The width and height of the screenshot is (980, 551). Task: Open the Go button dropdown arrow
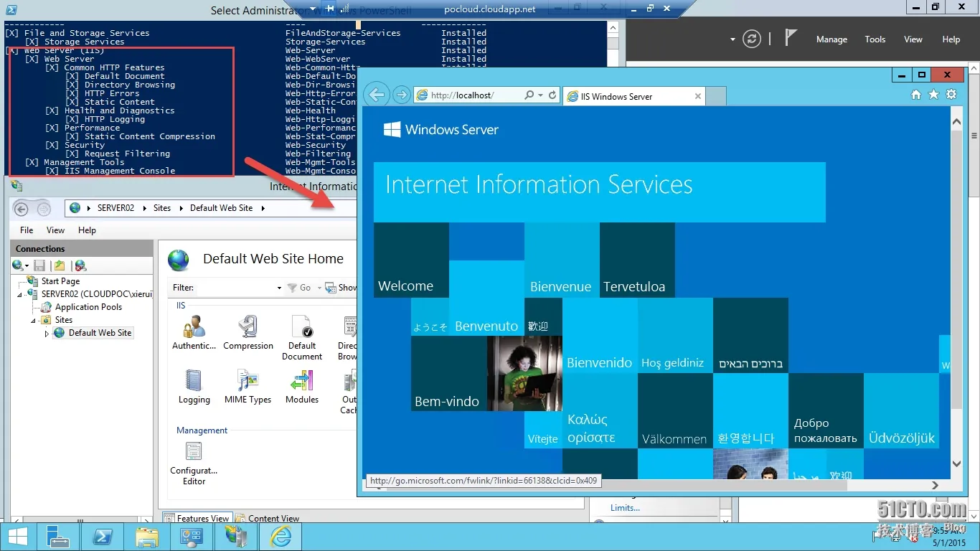pyautogui.click(x=318, y=288)
